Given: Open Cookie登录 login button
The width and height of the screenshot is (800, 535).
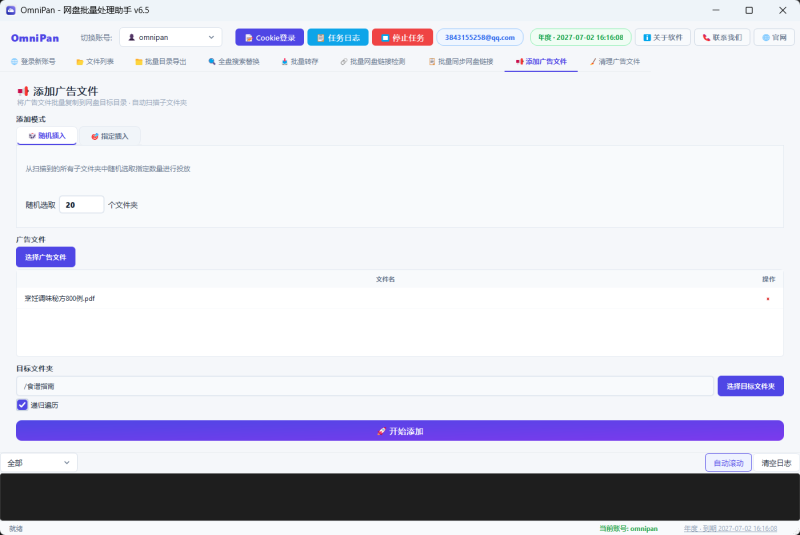Looking at the screenshot, I should pyautogui.click(x=269, y=37).
